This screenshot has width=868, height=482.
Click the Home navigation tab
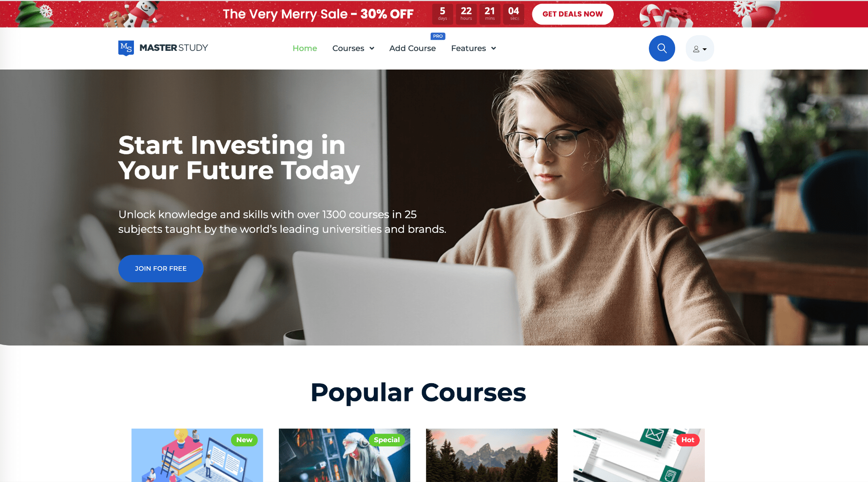[x=305, y=48]
